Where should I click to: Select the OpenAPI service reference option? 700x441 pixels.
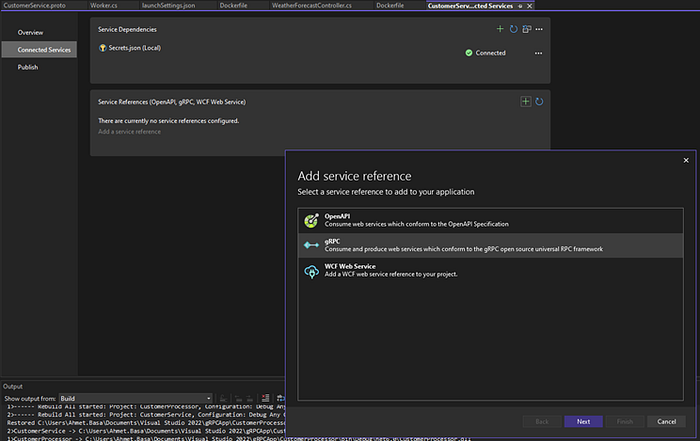point(491,220)
